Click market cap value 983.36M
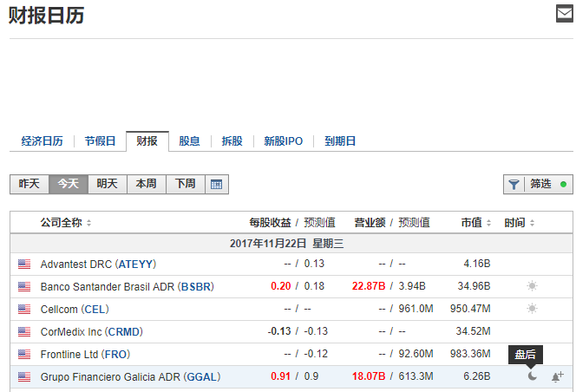Viewport: 576px width, 392px height. [x=470, y=354]
